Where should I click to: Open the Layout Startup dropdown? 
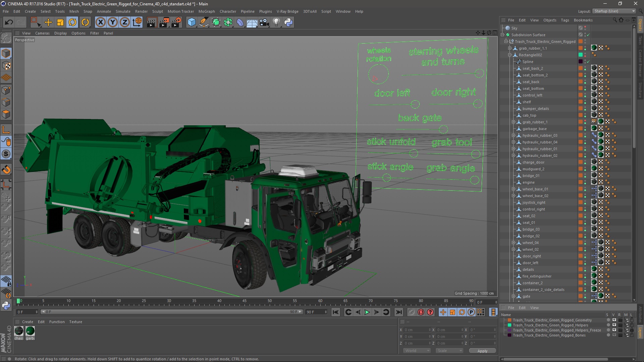(614, 11)
